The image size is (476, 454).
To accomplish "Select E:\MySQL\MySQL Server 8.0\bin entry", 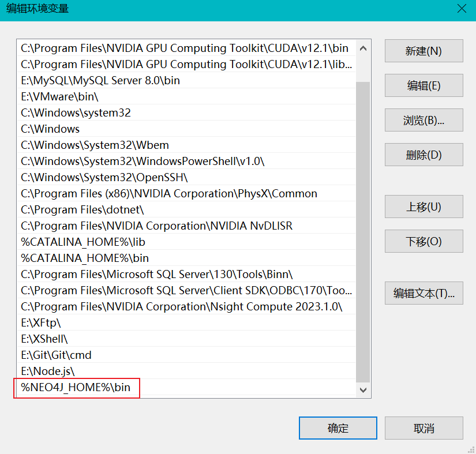I will coord(100,81).
